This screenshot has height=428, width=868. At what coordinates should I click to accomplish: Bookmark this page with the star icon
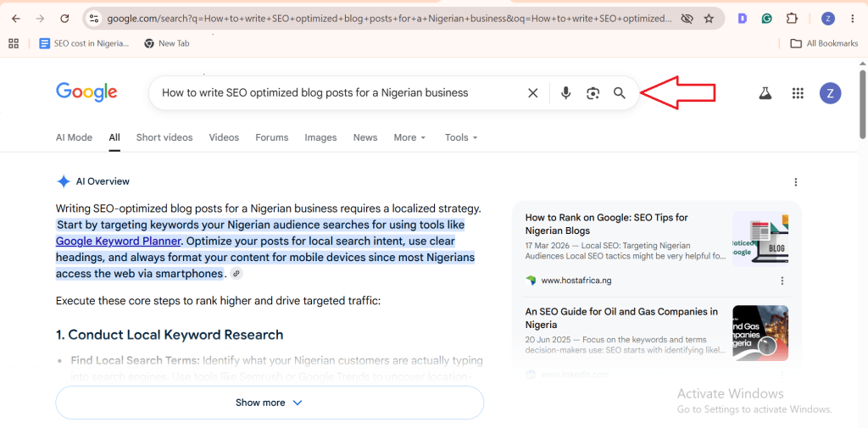[709, 19]
